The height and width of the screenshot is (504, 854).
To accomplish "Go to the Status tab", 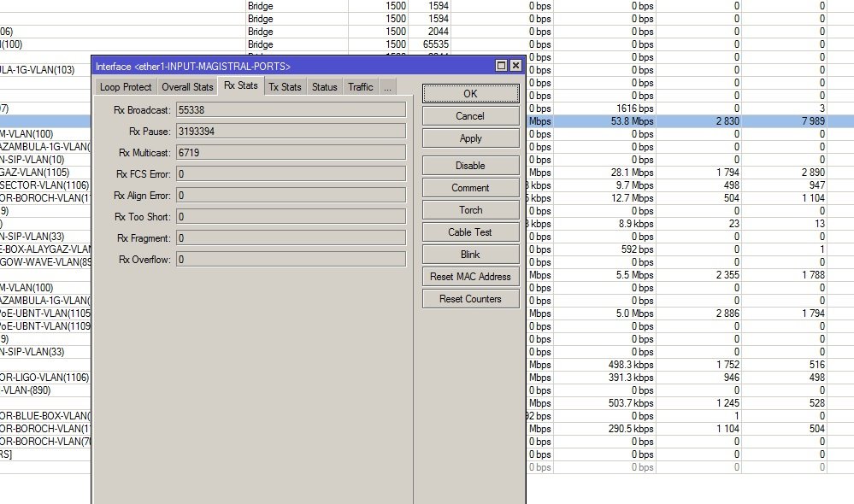I will click(x=325, y=87).
